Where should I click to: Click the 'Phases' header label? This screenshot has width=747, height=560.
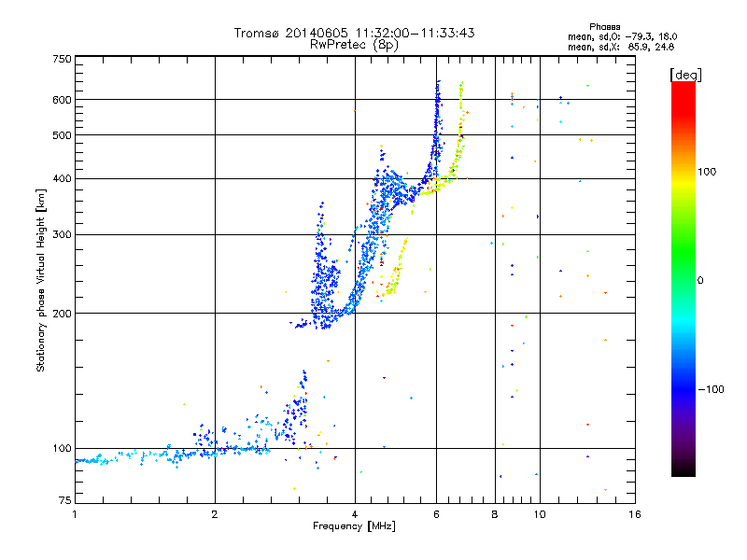coord(604,27)
